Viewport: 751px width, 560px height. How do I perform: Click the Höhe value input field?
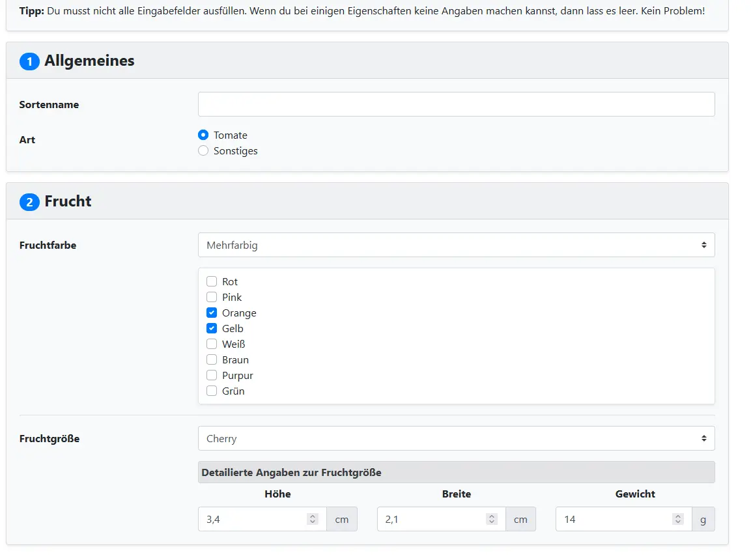[253, 519]
